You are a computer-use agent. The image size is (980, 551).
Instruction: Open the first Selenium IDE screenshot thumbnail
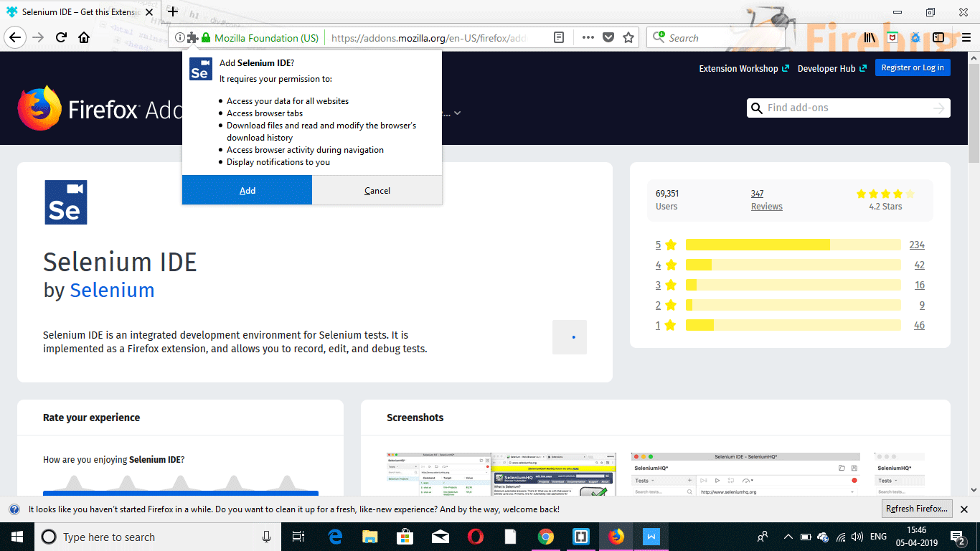coord(501,474)
